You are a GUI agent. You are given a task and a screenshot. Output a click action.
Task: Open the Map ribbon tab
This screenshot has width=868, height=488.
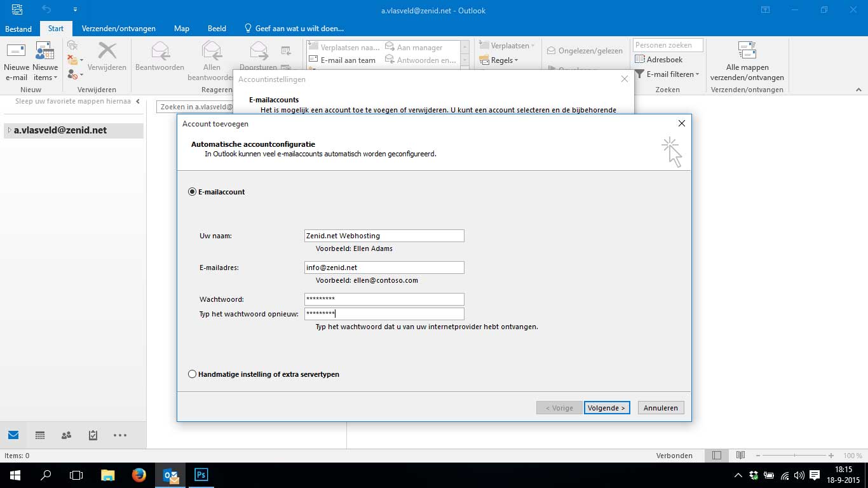(182, 29)
